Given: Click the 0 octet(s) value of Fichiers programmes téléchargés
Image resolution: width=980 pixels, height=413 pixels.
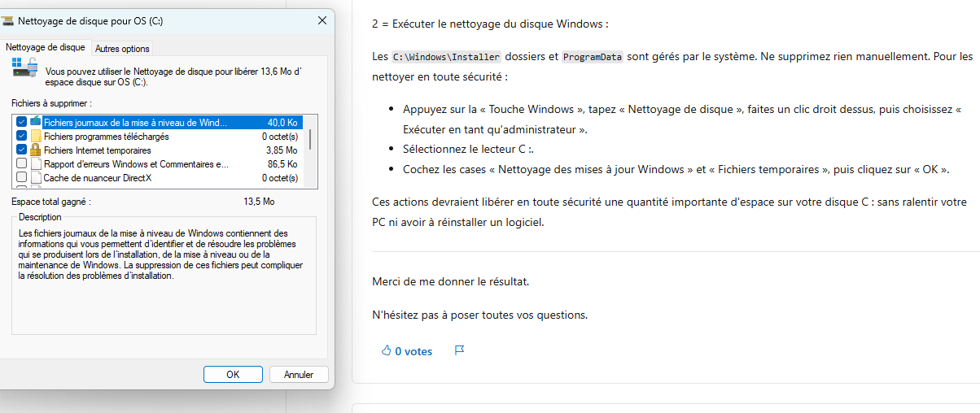Looking at the screenshot, I should [280, 137].
